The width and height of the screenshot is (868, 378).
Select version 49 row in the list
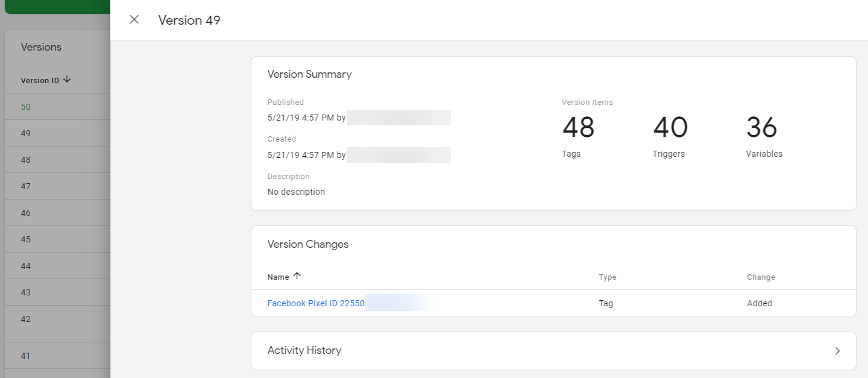pos(26,133)
